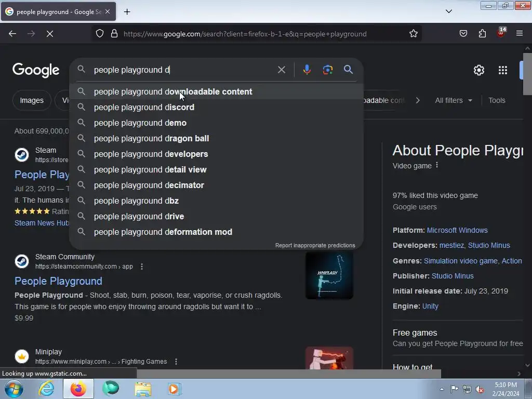Click the uBlock extension icon with badge 14
The width and height of the screenshot is (532, 399).
(501, 33)
